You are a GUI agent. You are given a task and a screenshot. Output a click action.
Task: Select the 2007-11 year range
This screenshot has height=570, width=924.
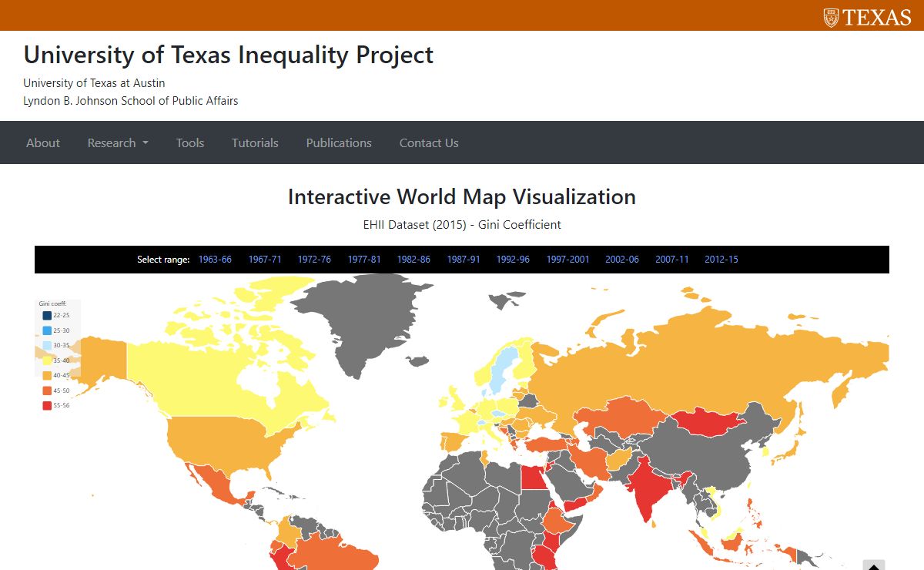click(672, 260)
